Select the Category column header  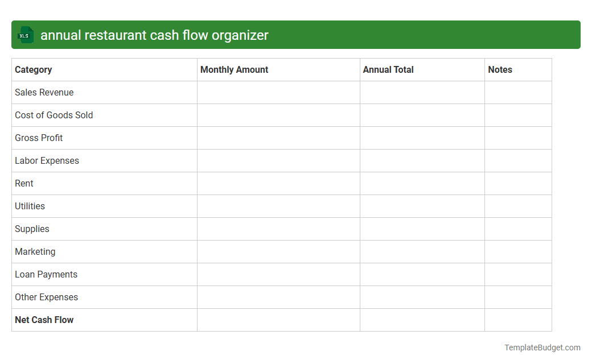click(x=34, y=69)
